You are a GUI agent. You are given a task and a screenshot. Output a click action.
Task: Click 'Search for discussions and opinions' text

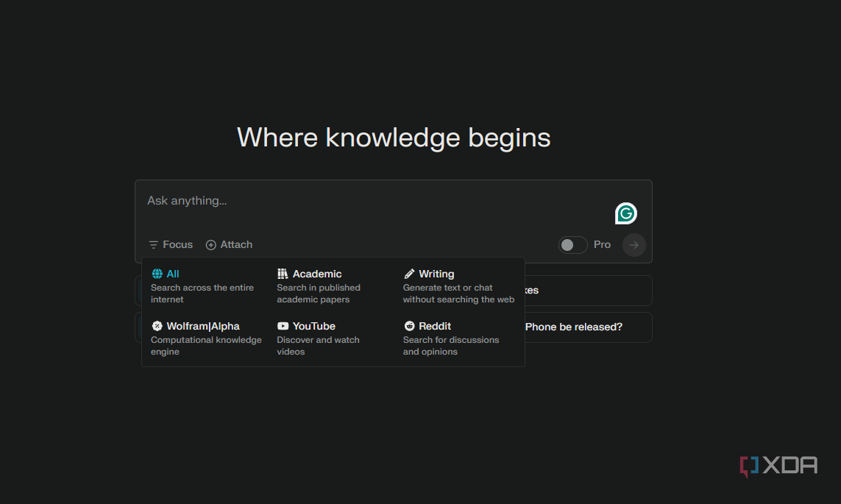point(451,346)
